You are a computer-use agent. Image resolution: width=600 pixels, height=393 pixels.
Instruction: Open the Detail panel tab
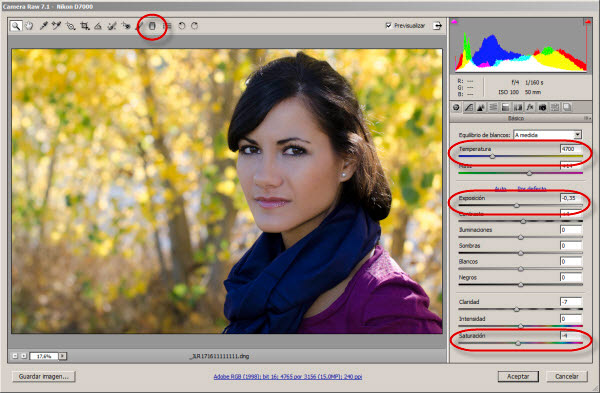tap(481, 108)
